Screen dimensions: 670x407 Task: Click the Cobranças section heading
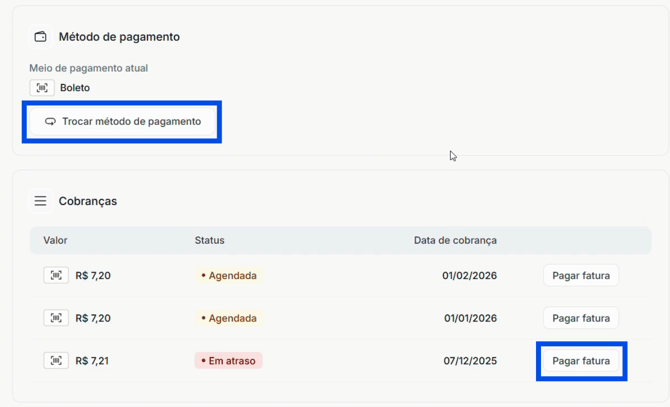(88, 201)
